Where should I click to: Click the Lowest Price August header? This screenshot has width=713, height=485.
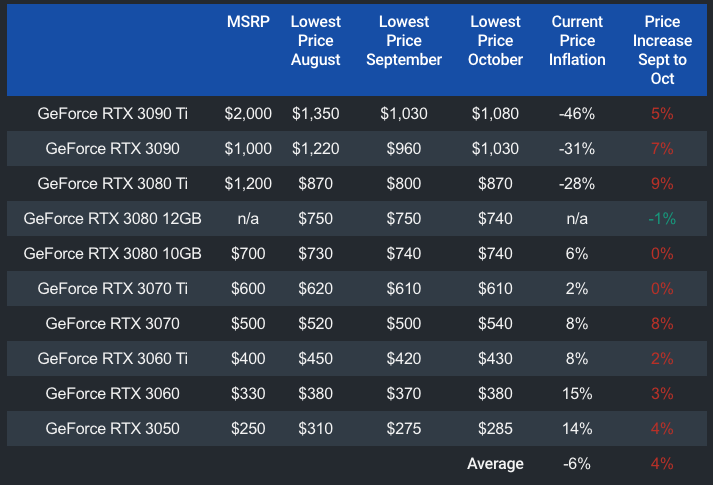pos(315,41)
